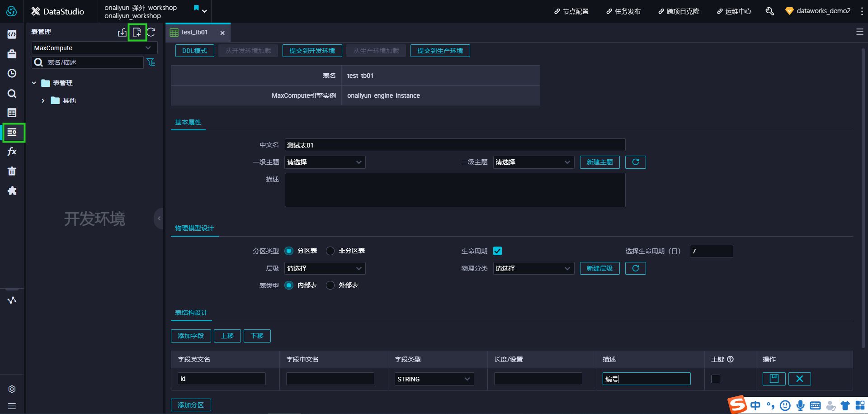Viewport: 868px width, 414px height.
Task: Open the public tables icon in sidebar
Action: [12, 113]
